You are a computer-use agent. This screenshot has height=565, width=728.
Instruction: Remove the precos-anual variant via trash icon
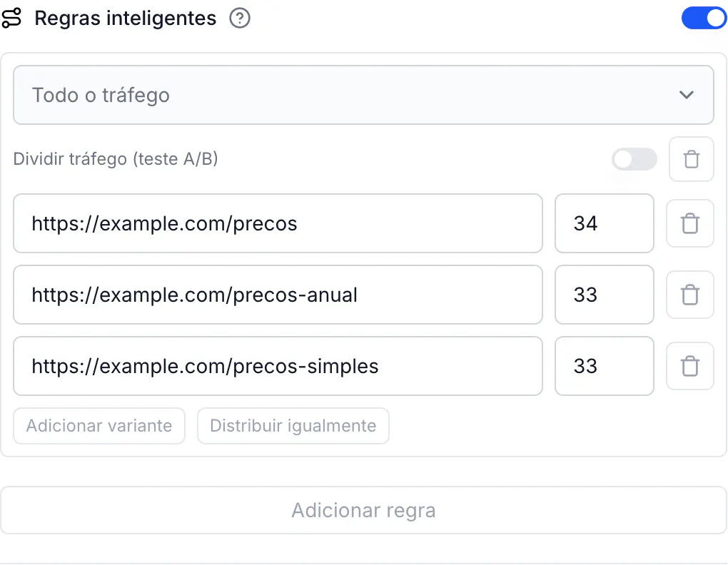(689, 295)
